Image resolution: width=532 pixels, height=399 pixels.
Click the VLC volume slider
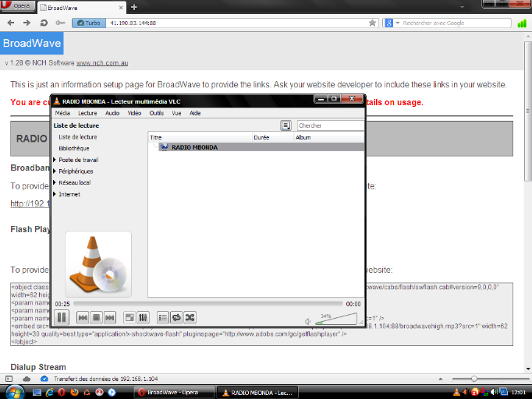[x=336, y=320]
